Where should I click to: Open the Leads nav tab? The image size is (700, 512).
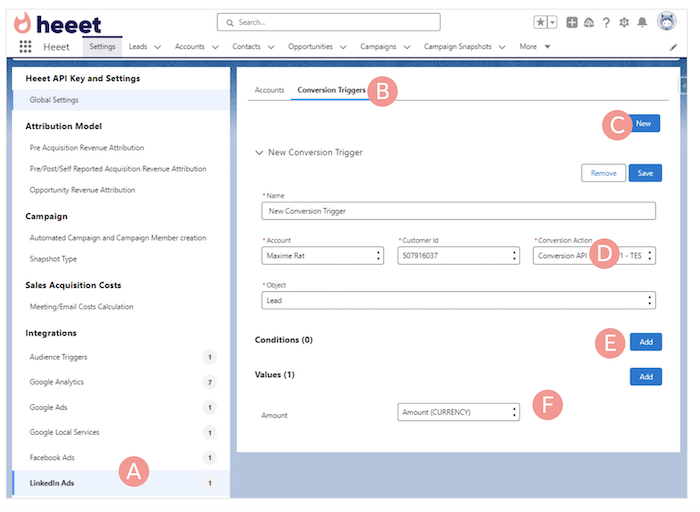coord(138,46)
